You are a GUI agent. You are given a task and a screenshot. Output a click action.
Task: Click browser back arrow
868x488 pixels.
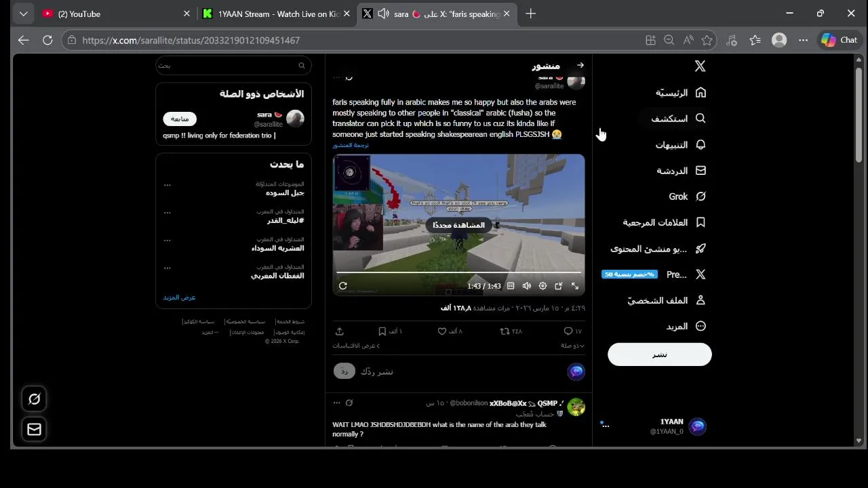[x=24, y=40]
